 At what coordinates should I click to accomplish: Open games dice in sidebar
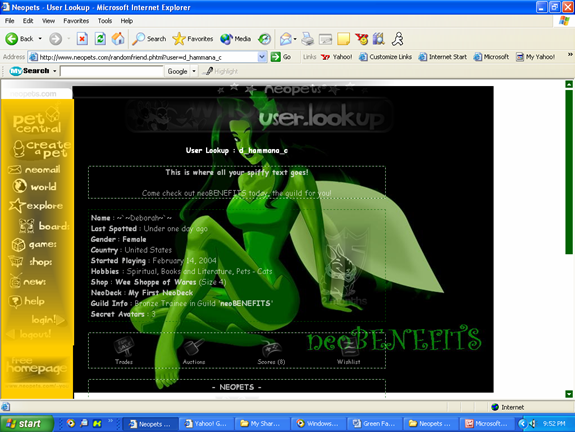34,244
